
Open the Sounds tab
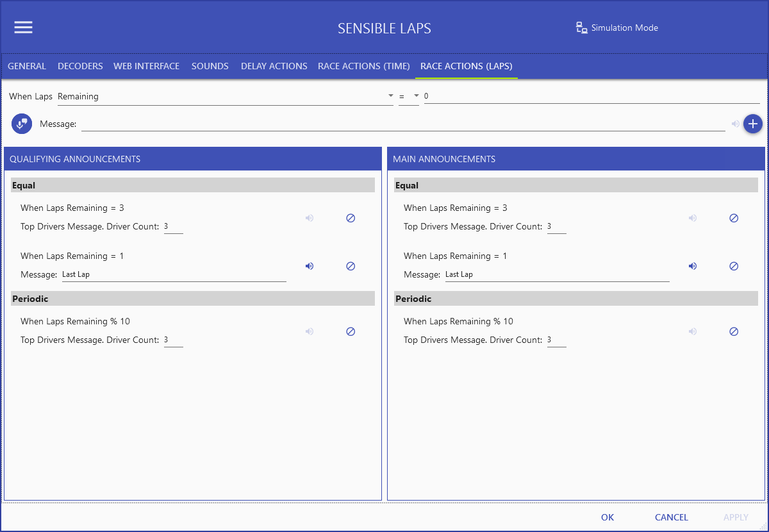[210, 66]
